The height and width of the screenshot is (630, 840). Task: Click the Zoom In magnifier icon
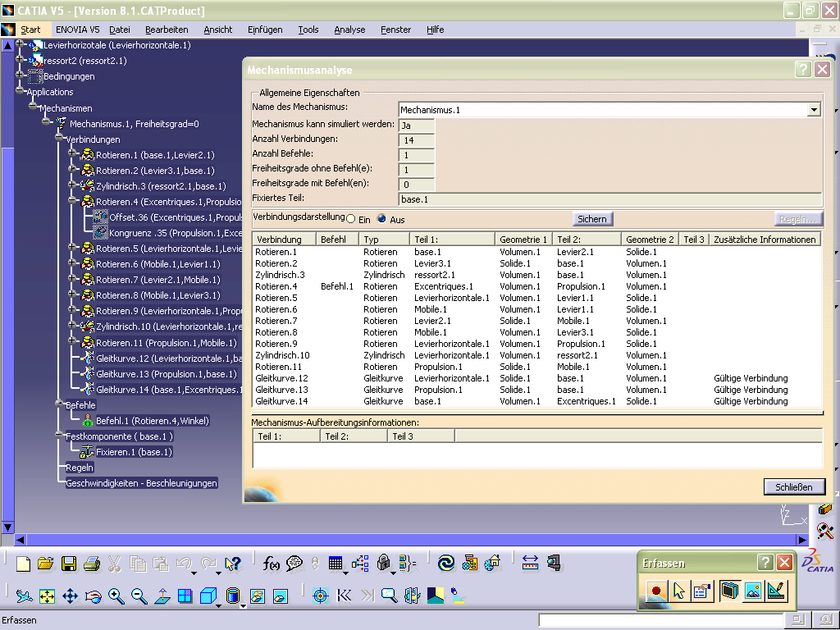(116, 596)
